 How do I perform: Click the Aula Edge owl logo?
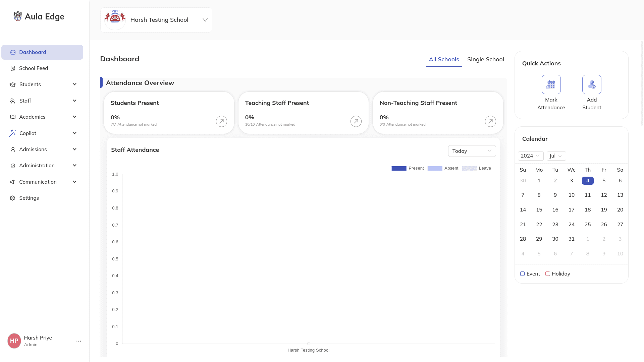coord(17,16)
